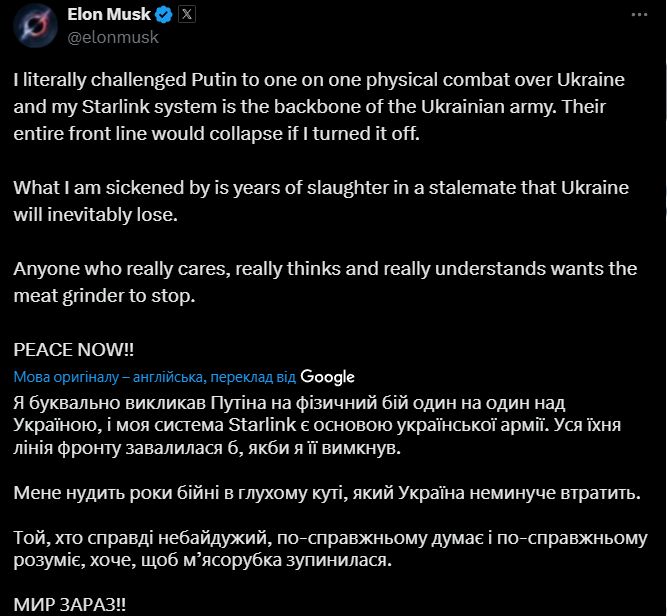Open the three-dot more options menu
The image size is (667, 616).
pyautogui.click(x=639, y=15)
